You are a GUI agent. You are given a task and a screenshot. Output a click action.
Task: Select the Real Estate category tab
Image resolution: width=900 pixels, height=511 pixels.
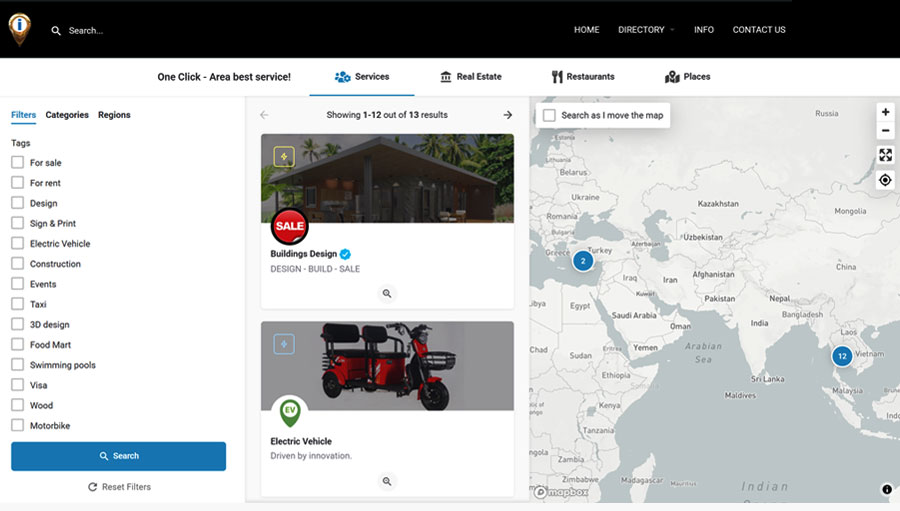[x=470, y=77]
